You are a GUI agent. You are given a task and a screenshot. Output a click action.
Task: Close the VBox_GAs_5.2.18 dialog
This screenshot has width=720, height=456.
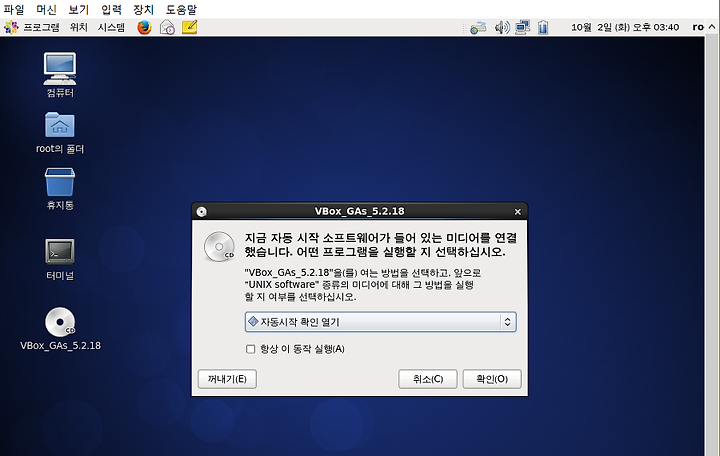tap(518, 212)
